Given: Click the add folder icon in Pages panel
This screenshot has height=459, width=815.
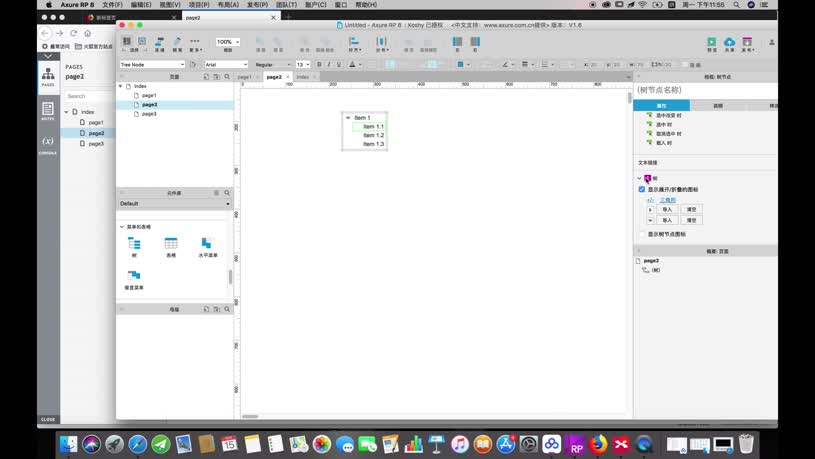Looking at the screenshot, I should [217, 76].
